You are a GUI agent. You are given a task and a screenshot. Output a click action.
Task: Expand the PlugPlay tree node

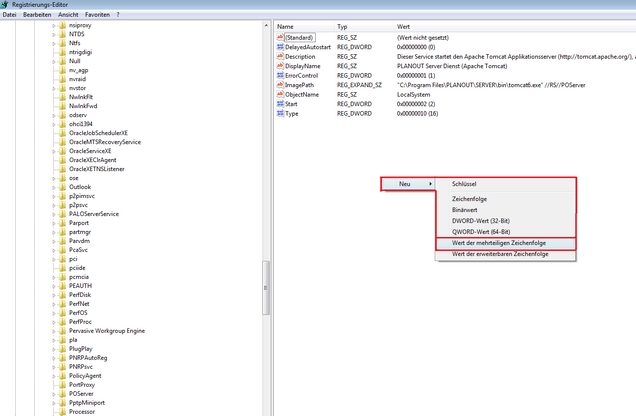[x=54, y=349]
